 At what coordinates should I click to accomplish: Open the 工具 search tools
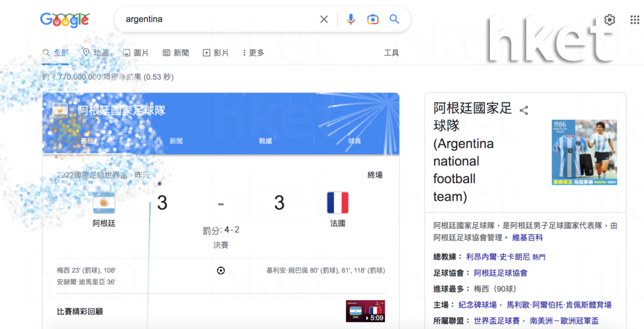391,53
